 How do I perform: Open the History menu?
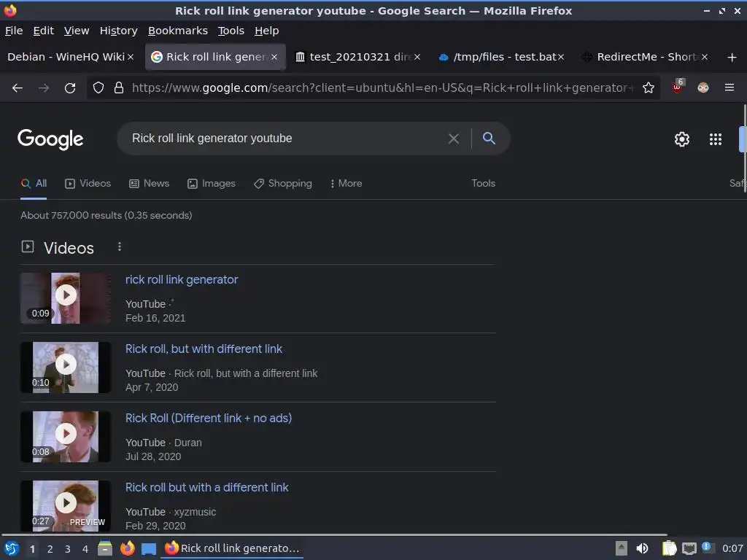[119, 31]
